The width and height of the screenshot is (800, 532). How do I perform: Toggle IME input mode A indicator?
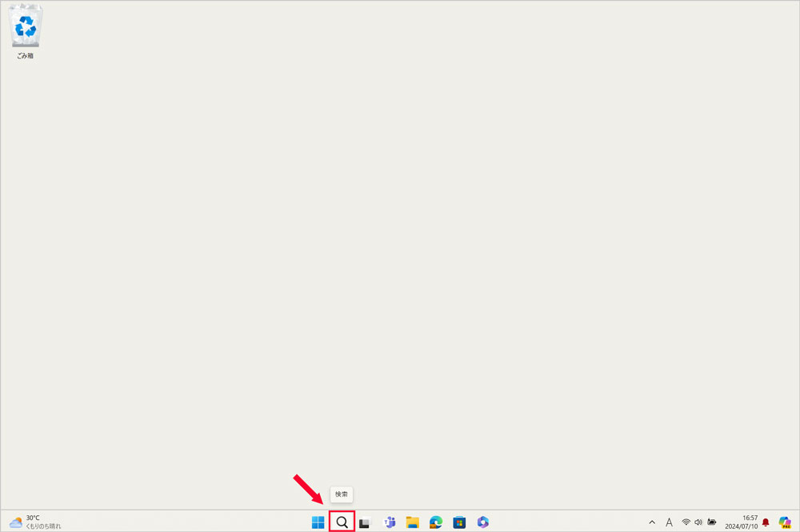[669, 522]
